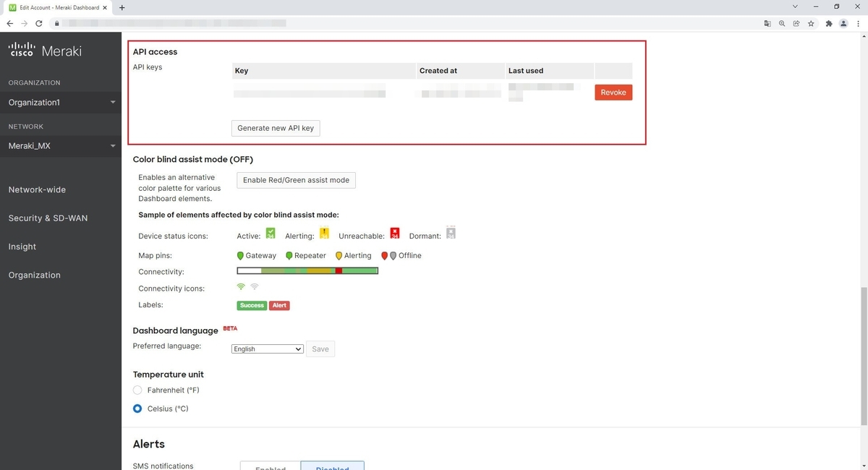The width and height of the screenshot is (868, 470).
Task: Expand the Meraki_MX network selector
Action: click(x=61, y=145)
